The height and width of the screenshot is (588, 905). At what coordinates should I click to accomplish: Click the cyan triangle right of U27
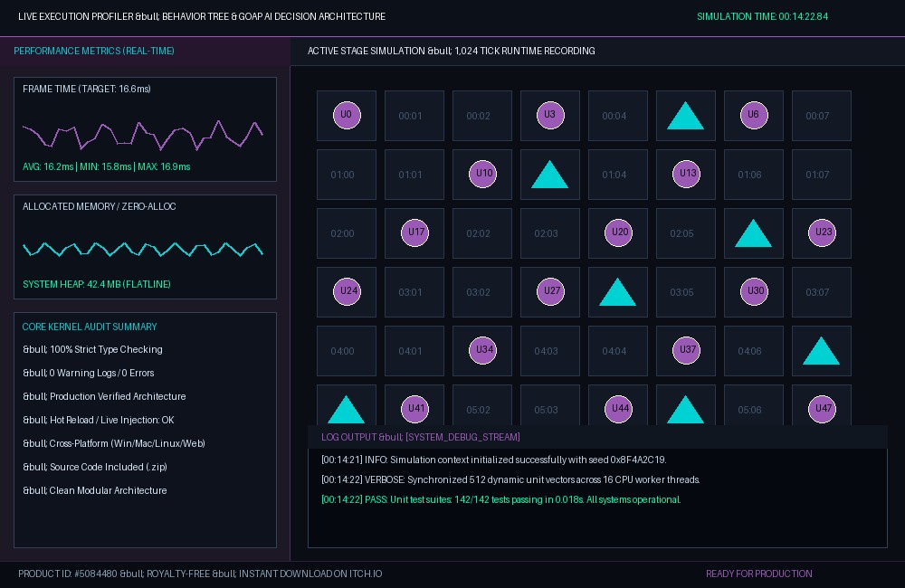pyautogui.click(x=617, y=292)
